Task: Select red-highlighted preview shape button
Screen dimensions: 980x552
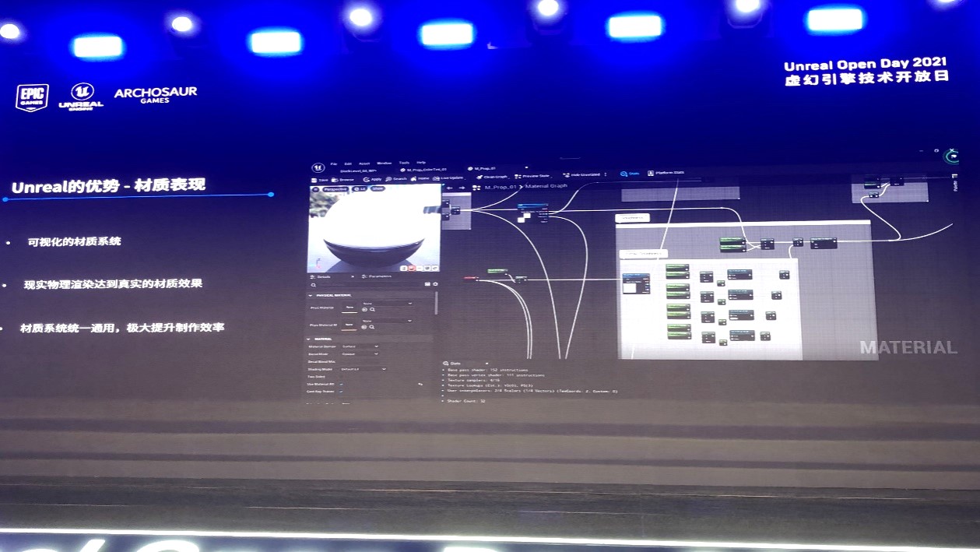Action: [x=411, y=268]
